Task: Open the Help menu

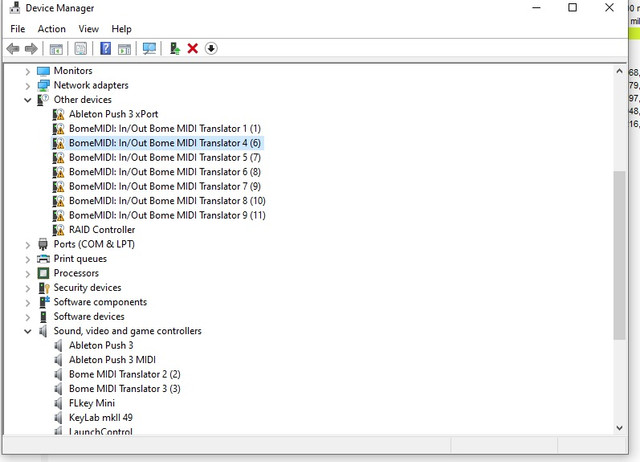Action: click(121, 29)
